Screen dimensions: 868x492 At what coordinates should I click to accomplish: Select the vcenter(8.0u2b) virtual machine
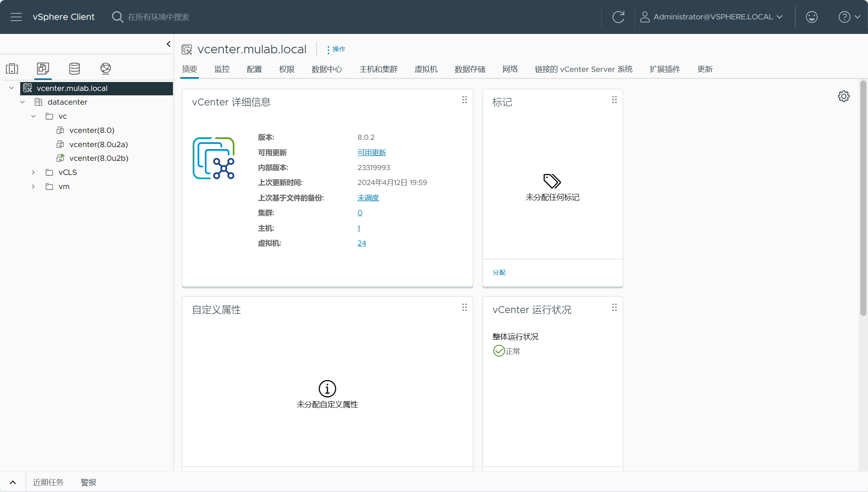99,158
